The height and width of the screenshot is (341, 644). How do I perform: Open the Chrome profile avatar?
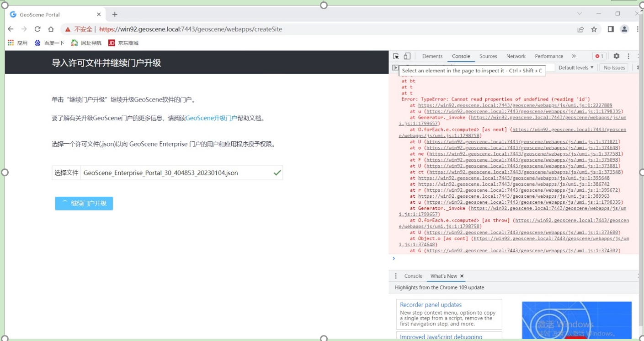[x=624, y=29]
